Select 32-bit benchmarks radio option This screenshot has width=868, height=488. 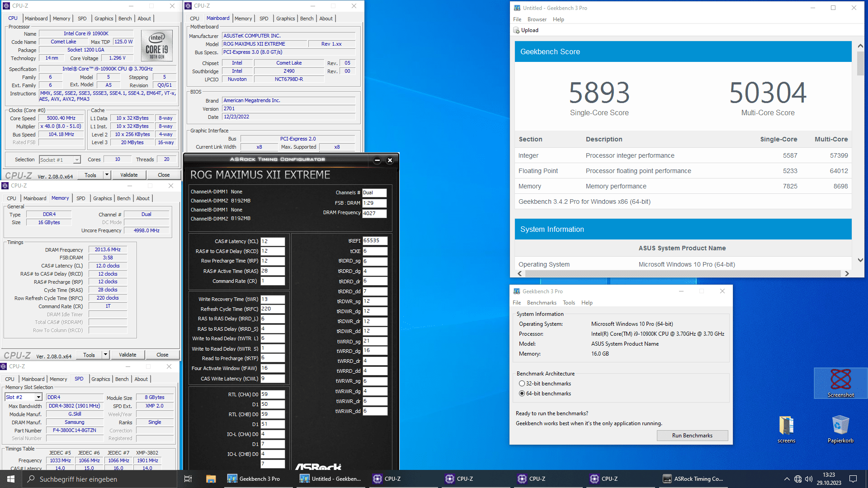tap(522, 384)
